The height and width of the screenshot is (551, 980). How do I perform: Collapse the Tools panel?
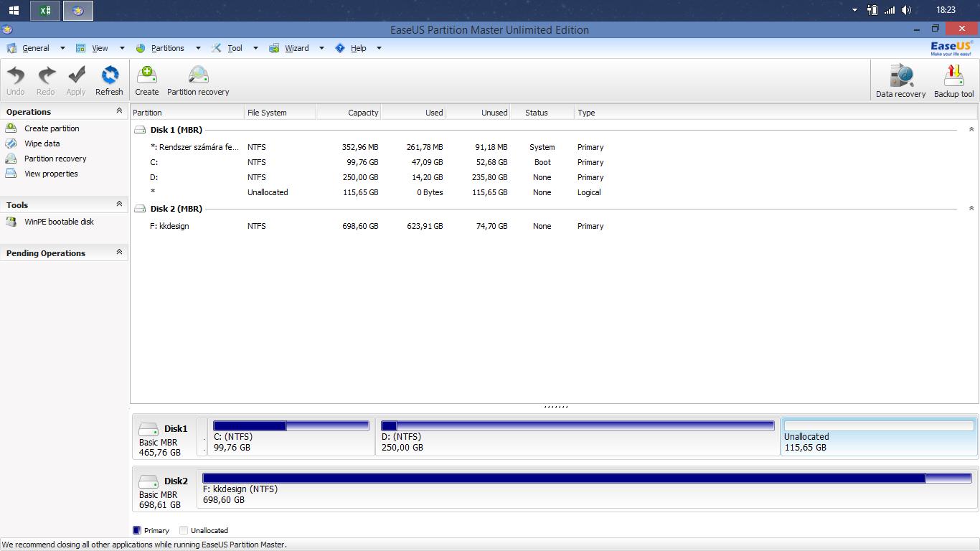coord(119,204)
